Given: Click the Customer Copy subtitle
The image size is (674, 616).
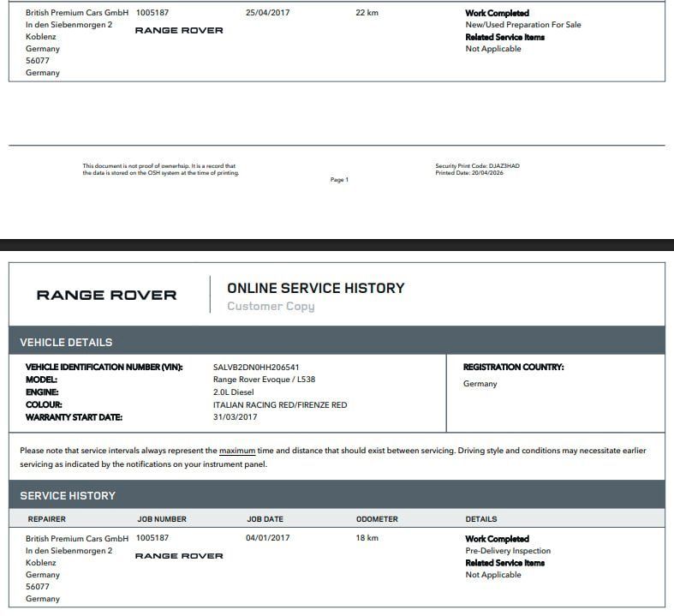Looking at the screenshot, I should pyautogui.click(x=271, y=307).
